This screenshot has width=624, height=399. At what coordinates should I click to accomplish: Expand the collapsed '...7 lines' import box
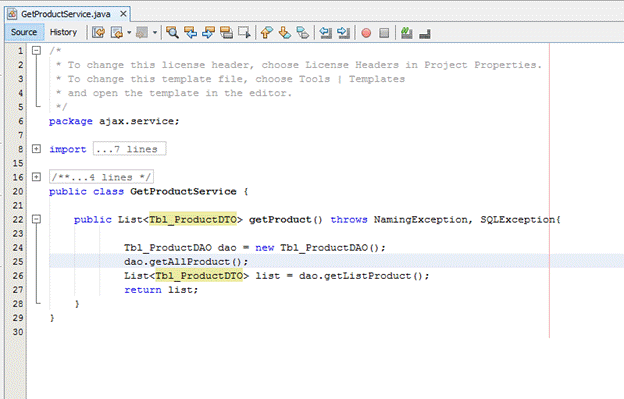[x=129, y=149]
